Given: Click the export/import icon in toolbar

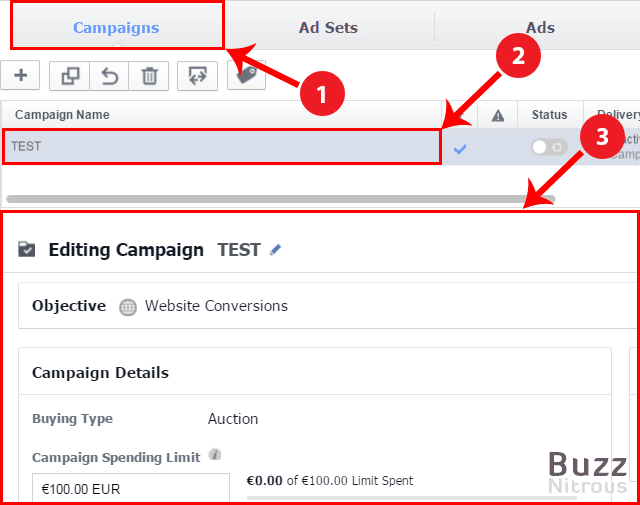Looking at the screenshot, I should pyautogui.click(x=197, y=76).
